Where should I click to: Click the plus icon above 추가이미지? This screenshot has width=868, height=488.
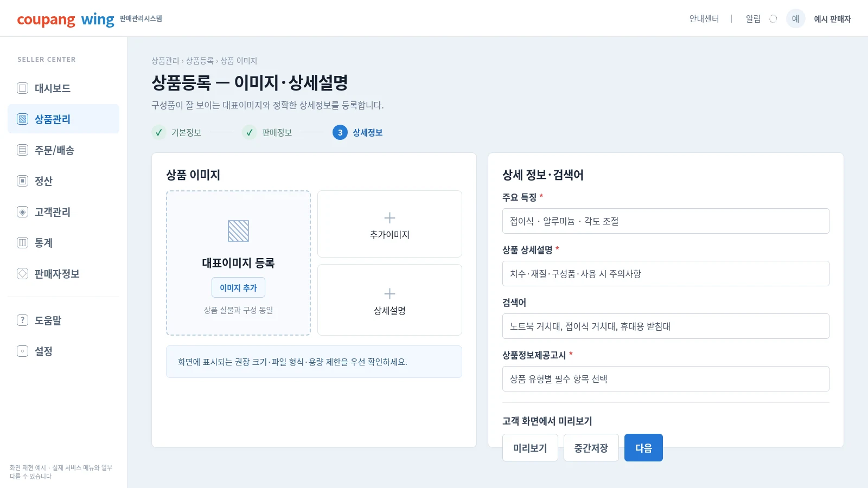pyautogui.click(x=390, y=218)
